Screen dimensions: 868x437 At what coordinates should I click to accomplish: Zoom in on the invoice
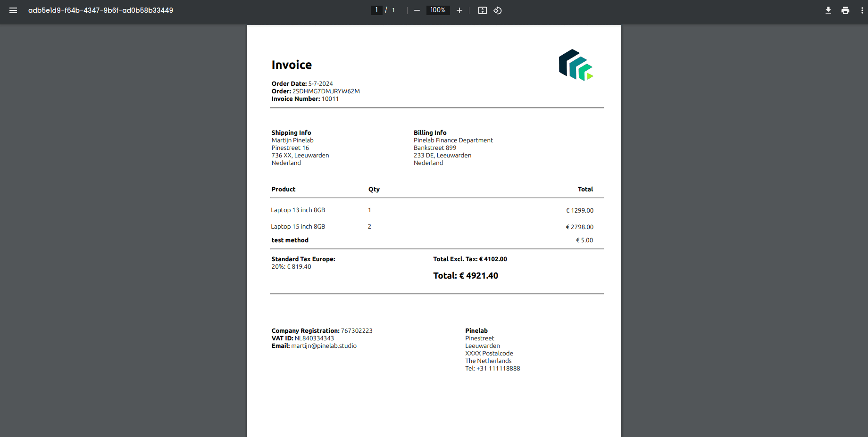point(459,10)
